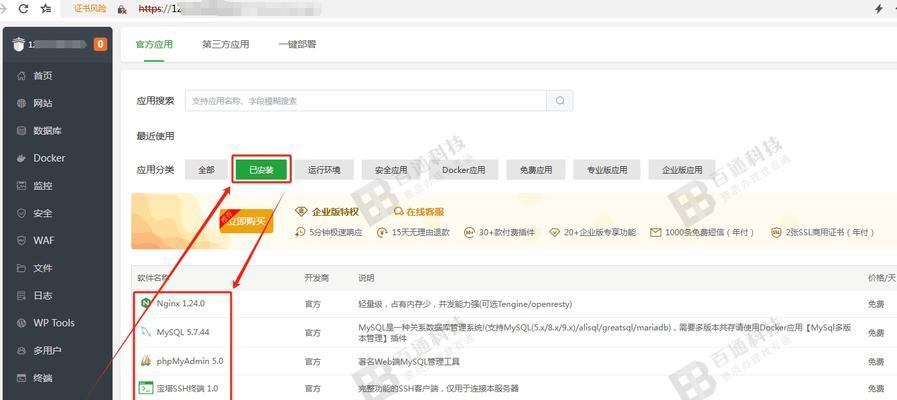Screen dimensions: 897x400
Task: Click the WordPress icon beside WP Tools
Action: (x=22, y=323)
